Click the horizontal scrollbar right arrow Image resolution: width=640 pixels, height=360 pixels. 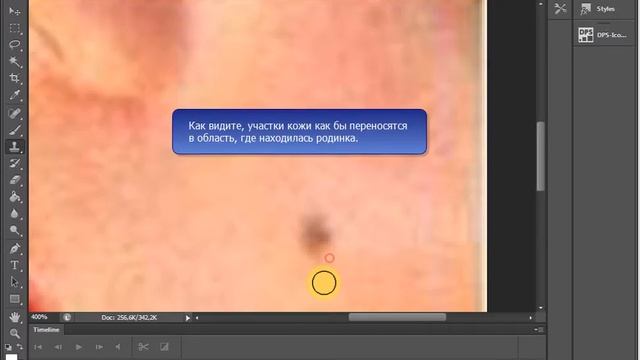click(x=531, y=318)
